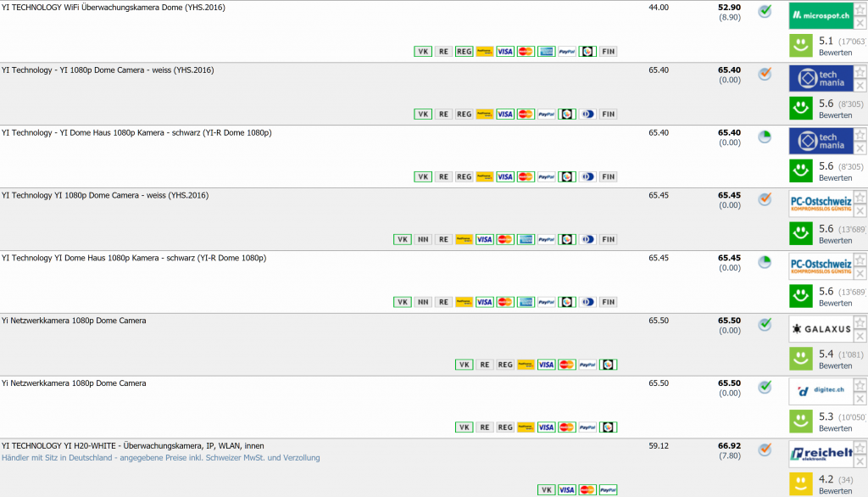Star the Galaxus shop as favorite

860,322
